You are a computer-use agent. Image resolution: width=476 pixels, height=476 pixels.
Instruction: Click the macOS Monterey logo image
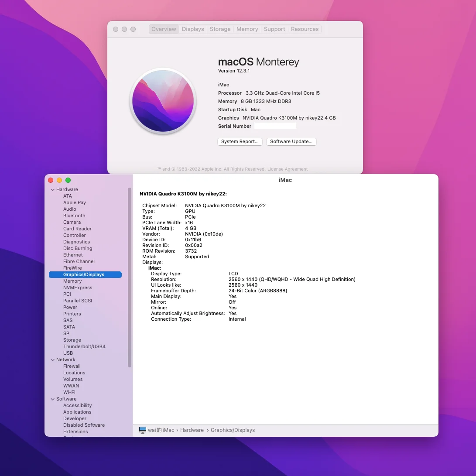click(163, 101)
